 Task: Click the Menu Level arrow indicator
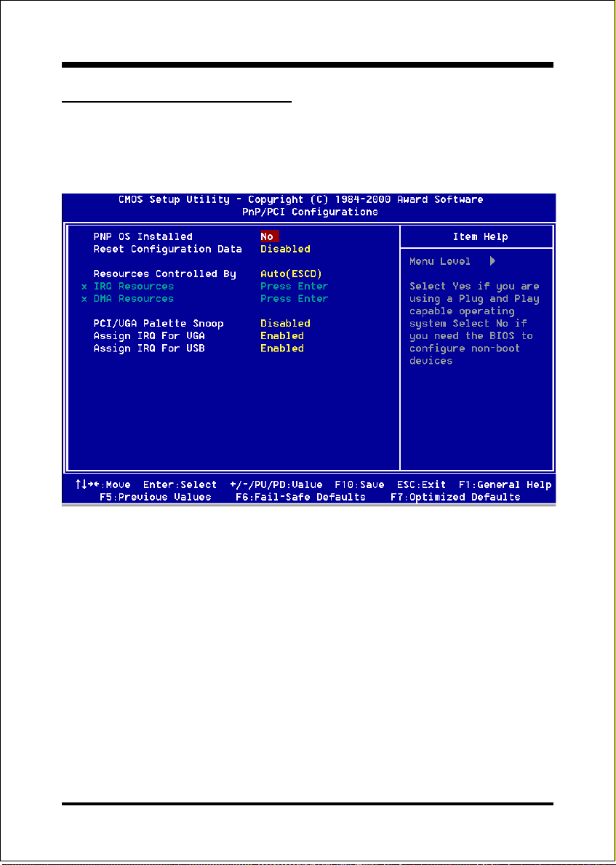point(492,261)
